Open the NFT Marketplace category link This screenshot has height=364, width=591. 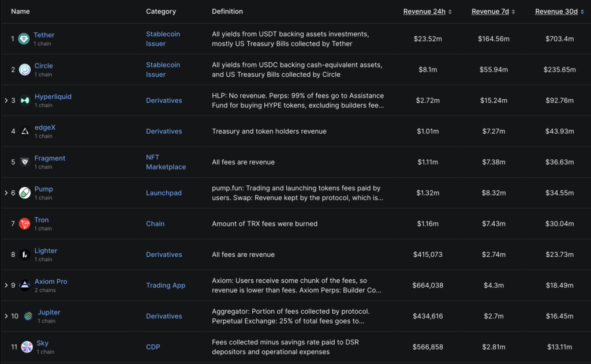[166, 162]
